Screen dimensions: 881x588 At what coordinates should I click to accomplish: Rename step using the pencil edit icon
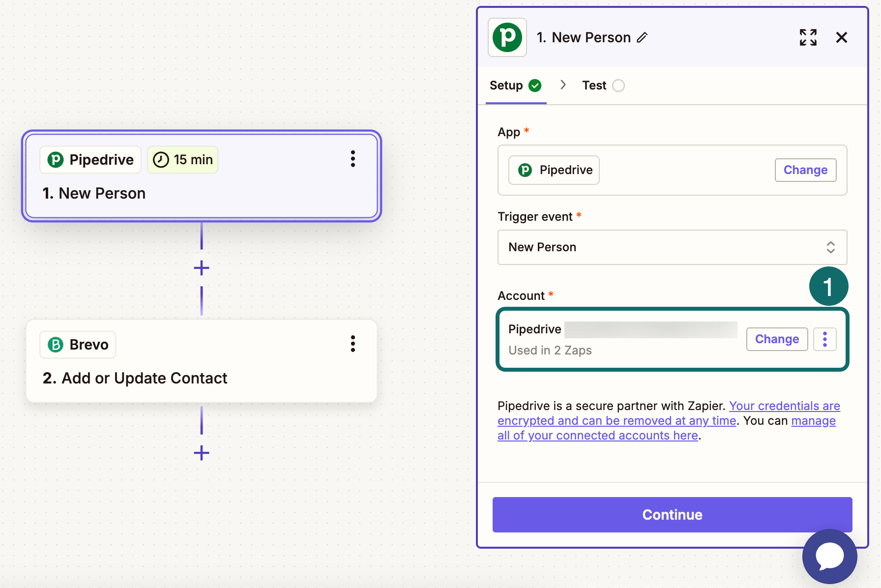coord(642,37)
